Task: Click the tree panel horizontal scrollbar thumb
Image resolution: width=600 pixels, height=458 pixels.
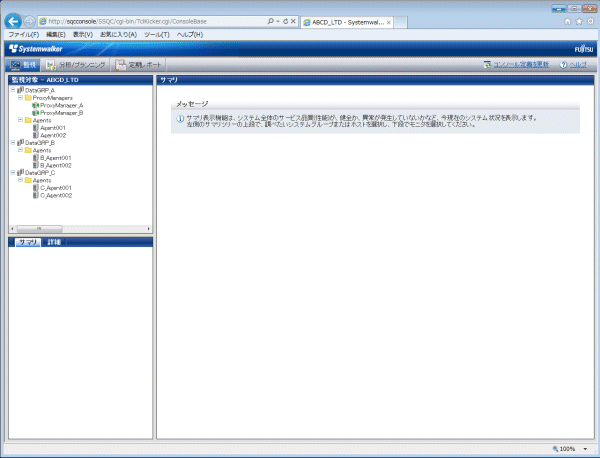Action: (x=39, y=229)
